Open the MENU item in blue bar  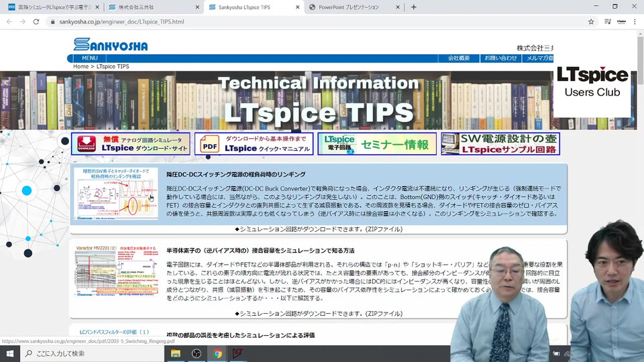click(x=89, y=58)
